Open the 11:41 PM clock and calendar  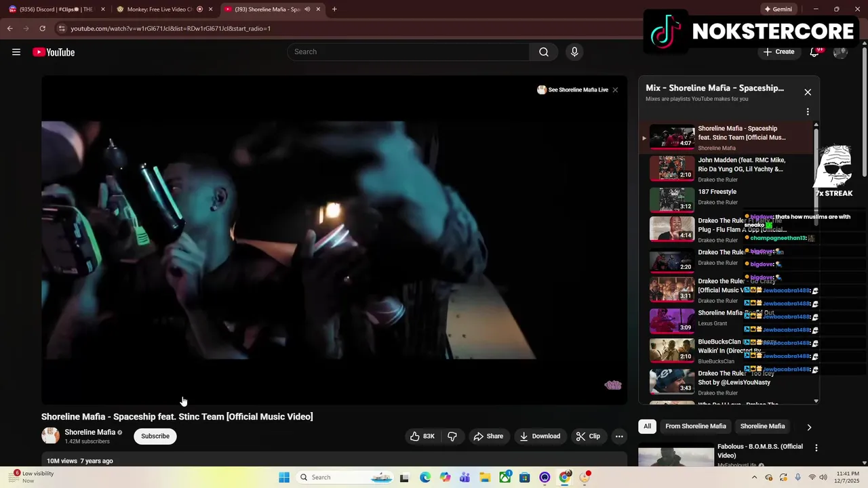[x=847, y=477]
